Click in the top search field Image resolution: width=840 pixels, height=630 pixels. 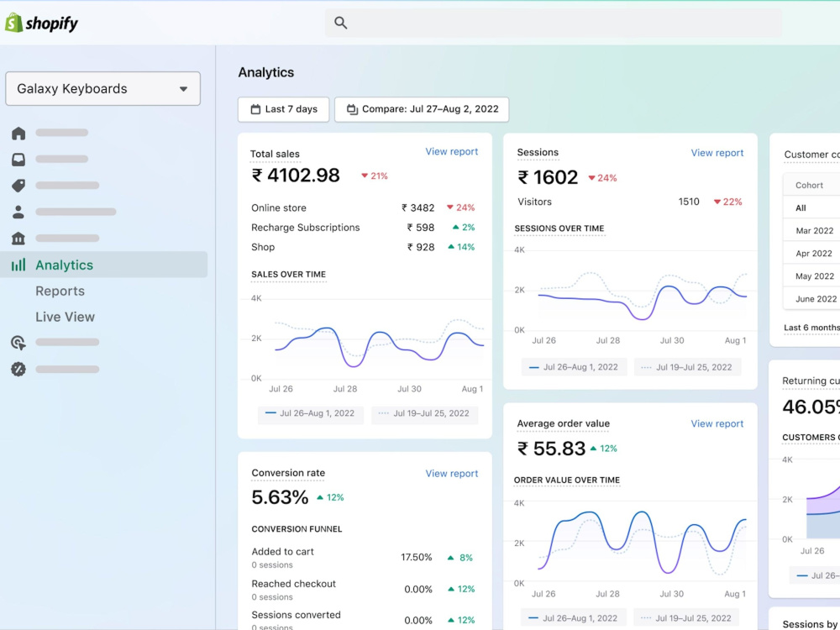tap(553, 23)
